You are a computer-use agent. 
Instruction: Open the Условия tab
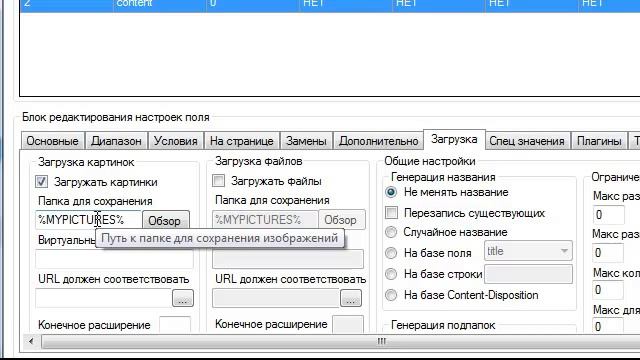[x=176, y=141]
